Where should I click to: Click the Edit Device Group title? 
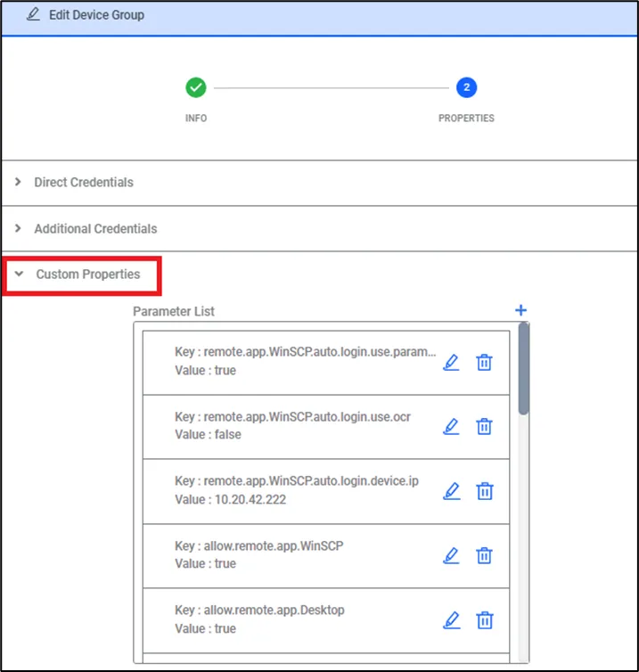tap(97, 15)
